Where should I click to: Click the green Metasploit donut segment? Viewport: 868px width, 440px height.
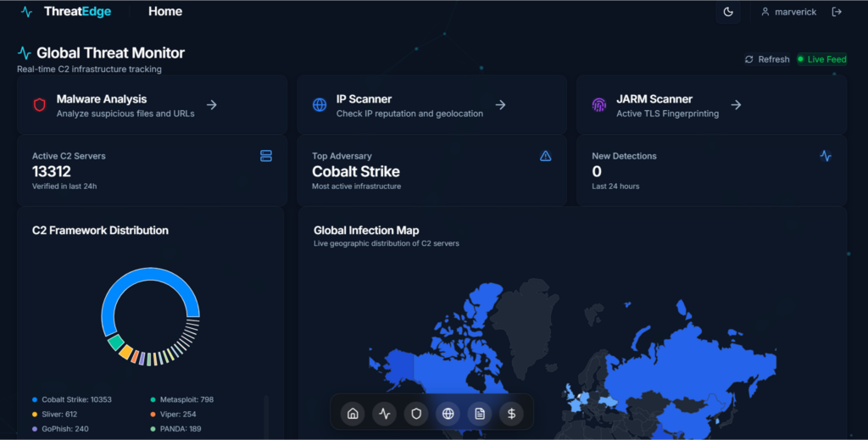115,343
